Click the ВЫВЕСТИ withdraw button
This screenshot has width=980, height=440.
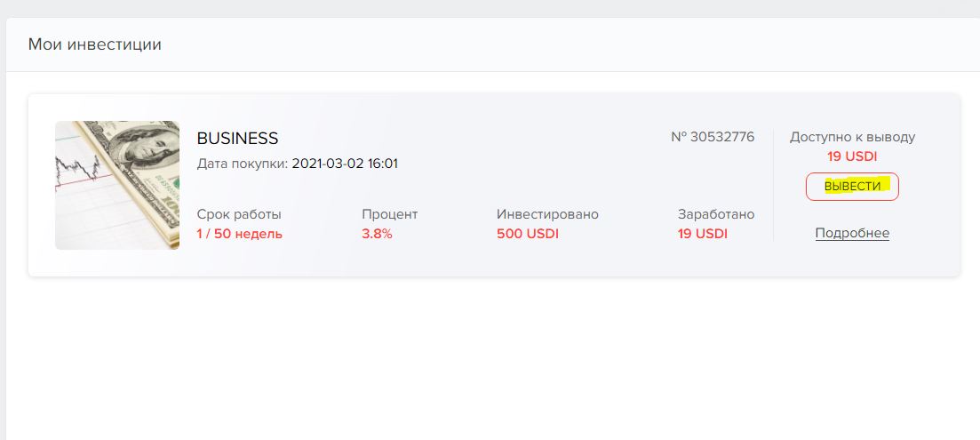pos(852,187)
